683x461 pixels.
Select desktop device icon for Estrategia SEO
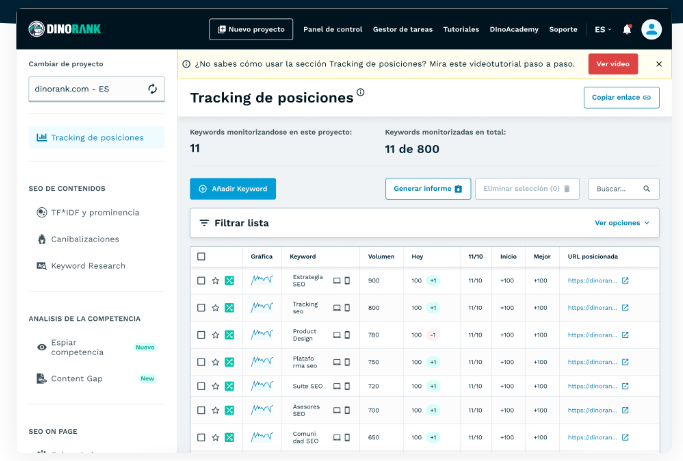337,281
